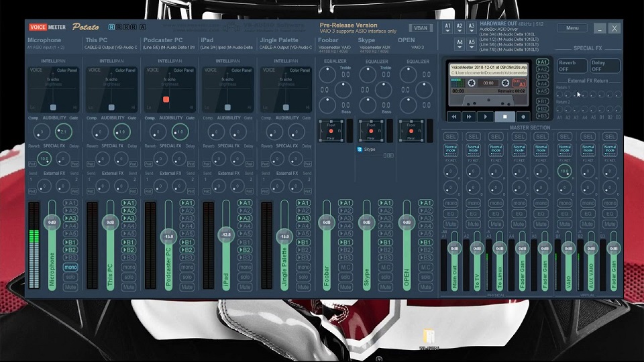Click the cassette rewind button
This screenshot has height=362, width=644.
coord(454,117)
